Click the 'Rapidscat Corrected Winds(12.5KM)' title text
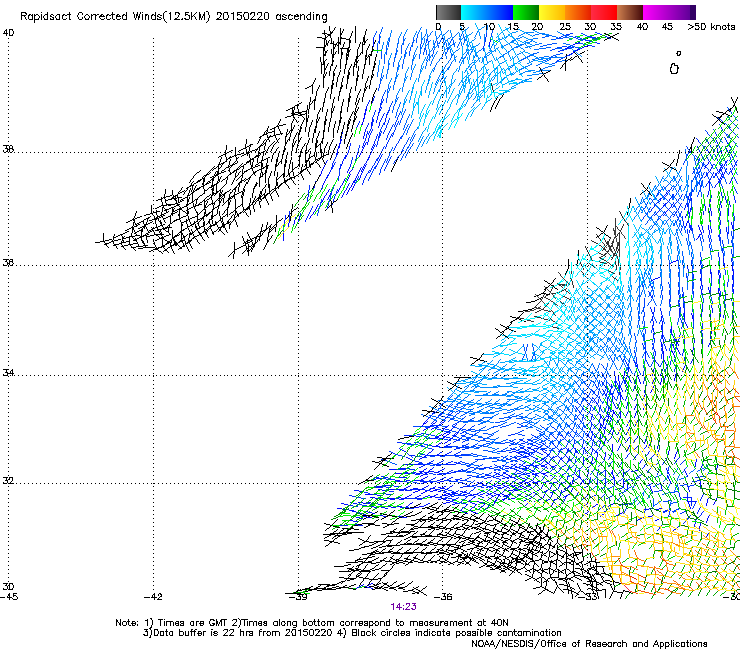The height and width of the screenshot is (650, 740). [x=115, y=17]
